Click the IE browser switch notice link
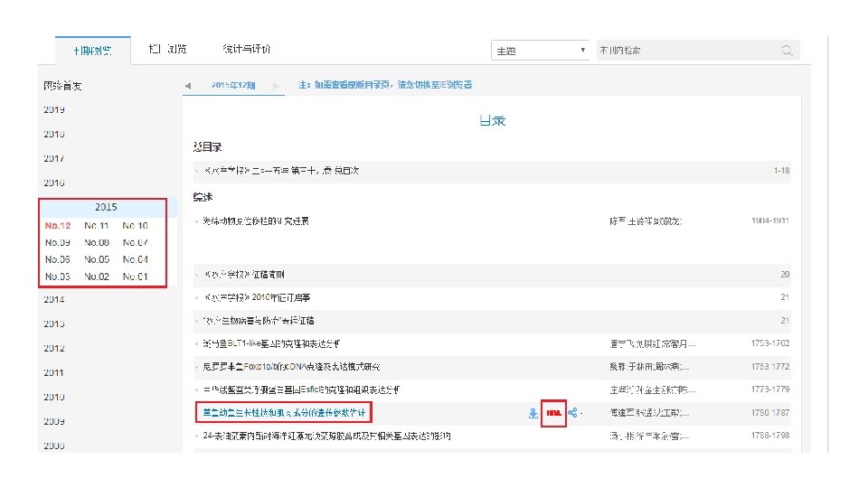Image resolution: width=868 pixels, height=488 pixels. pos(385,85)
